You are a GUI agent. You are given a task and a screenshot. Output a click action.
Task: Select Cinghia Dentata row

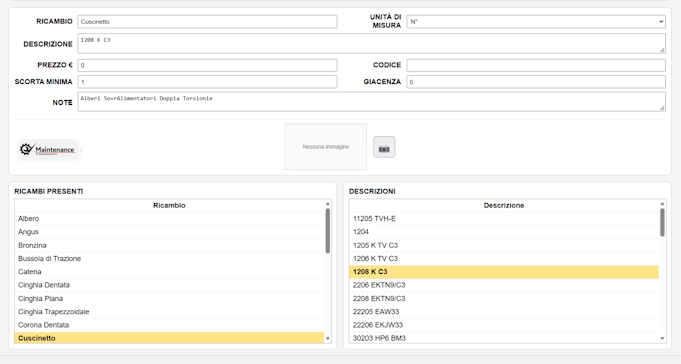pos(169,285)
